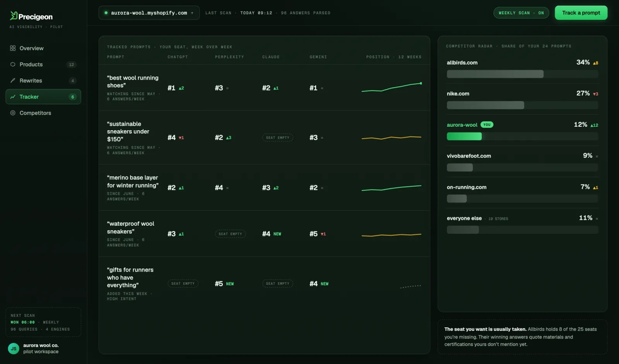Screen dimensions: 619x364
Task: Click Last Scan Today 09:12 status text
Action: (239, 13)
